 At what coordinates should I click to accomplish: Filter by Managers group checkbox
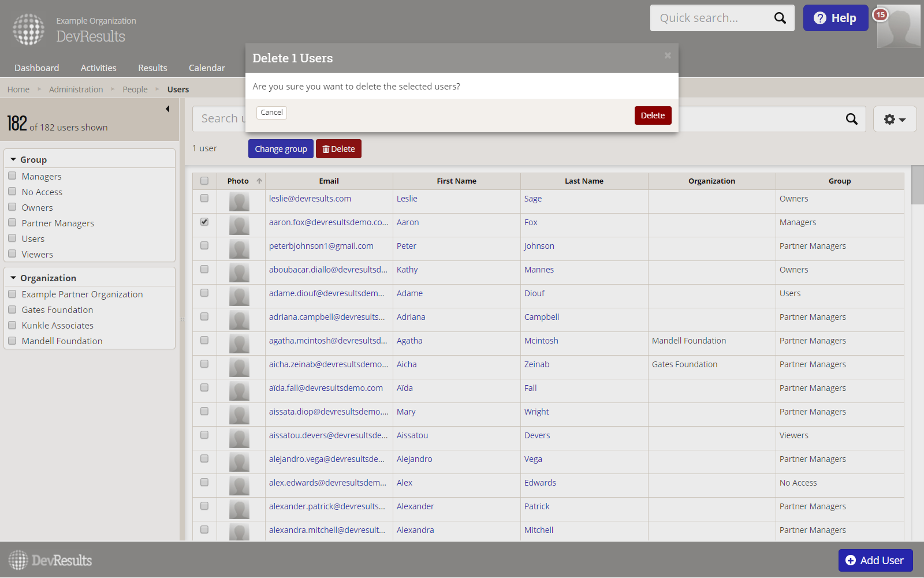[x=12, y=176]
